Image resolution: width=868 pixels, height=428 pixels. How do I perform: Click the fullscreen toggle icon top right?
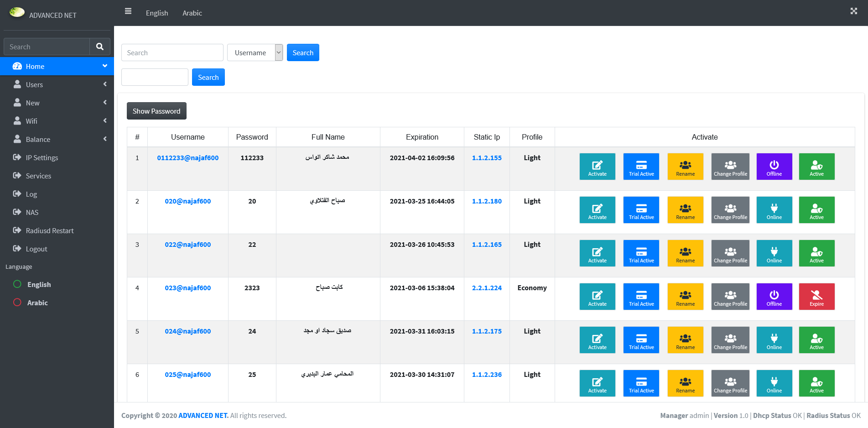pyautogui.click(x=853, y=11)
